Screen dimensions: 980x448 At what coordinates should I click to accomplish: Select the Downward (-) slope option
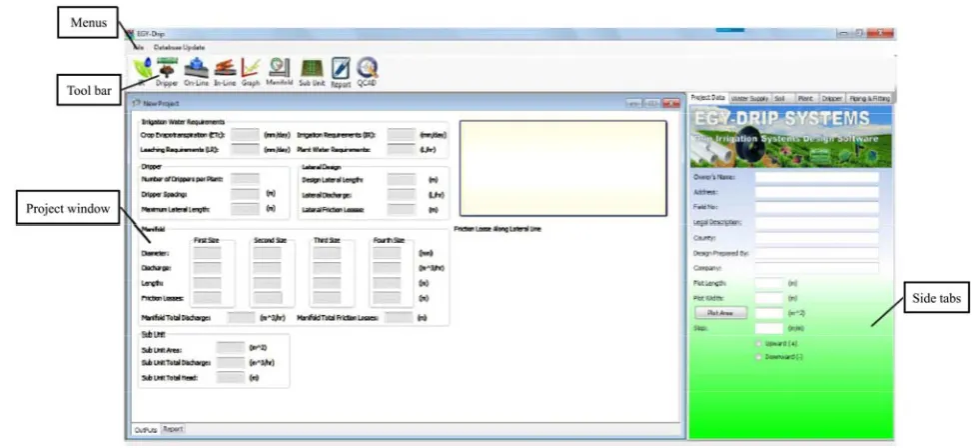pyautogui.click(x=759, y=357)
